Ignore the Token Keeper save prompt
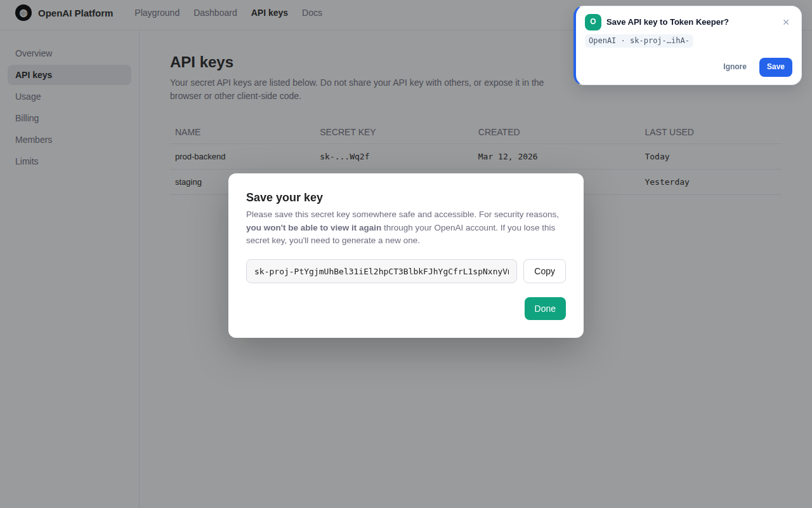This screenshot has height=508, width=812. point(735,67)
